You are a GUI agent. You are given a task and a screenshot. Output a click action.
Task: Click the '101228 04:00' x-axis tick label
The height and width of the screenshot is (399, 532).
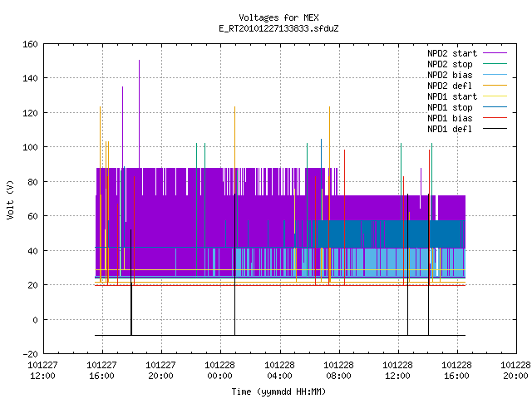[279, 371]
